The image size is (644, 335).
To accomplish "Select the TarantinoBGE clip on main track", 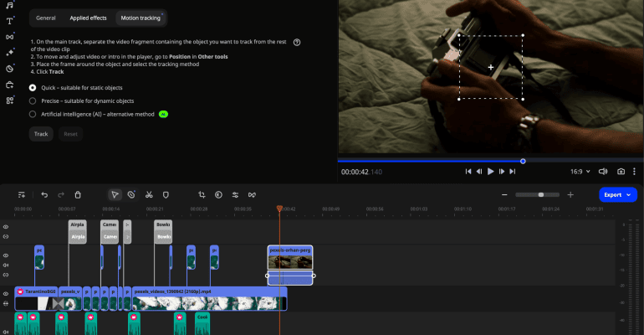I will coord(36,299).
